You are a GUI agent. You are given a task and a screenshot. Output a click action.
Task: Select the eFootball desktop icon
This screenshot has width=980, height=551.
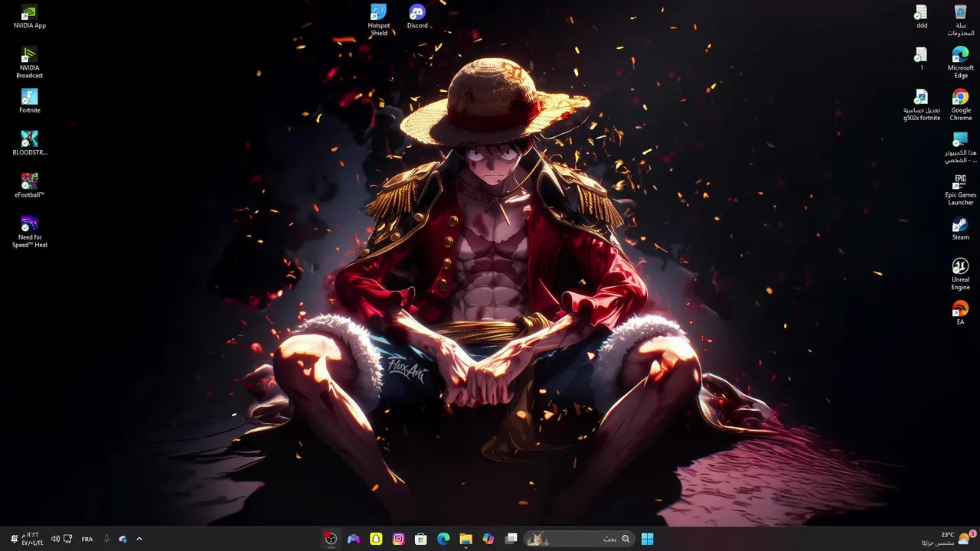click(29, 186)
